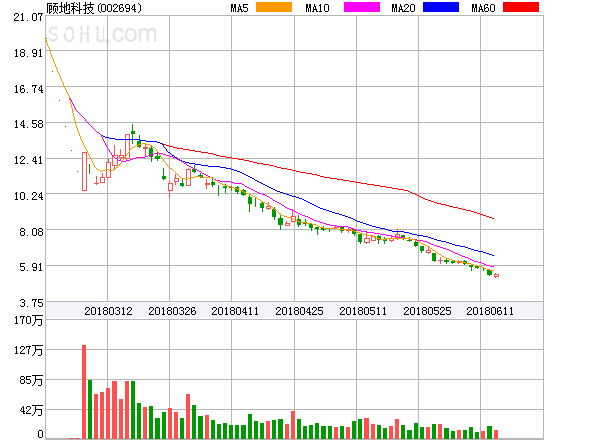This screenshot has height=440, width=600.
Task: Click the MA5 legend label
Action: 239,8
